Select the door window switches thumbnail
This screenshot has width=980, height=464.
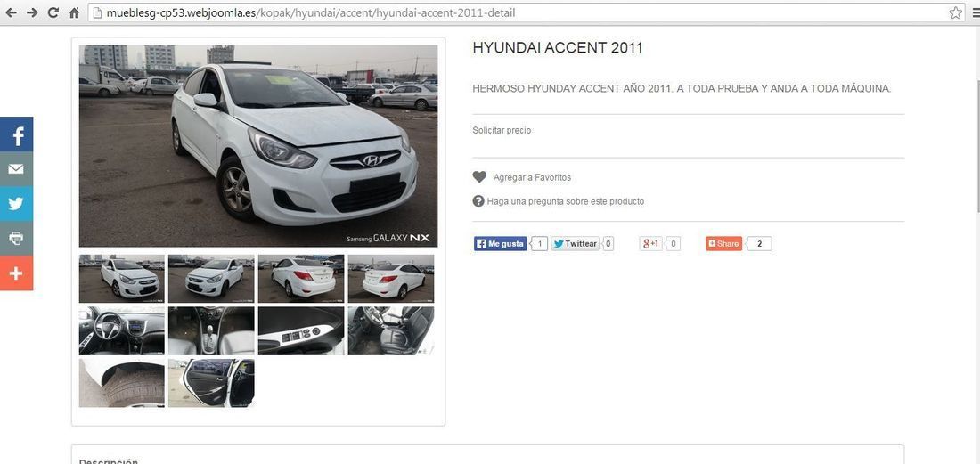point(300,330)
